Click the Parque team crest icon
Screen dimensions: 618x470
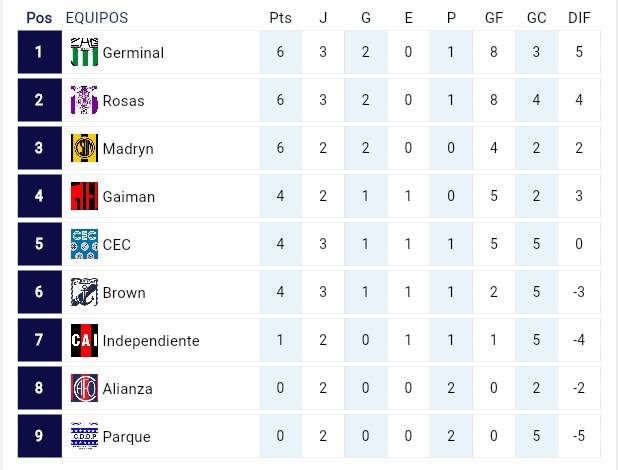[84, 436]
